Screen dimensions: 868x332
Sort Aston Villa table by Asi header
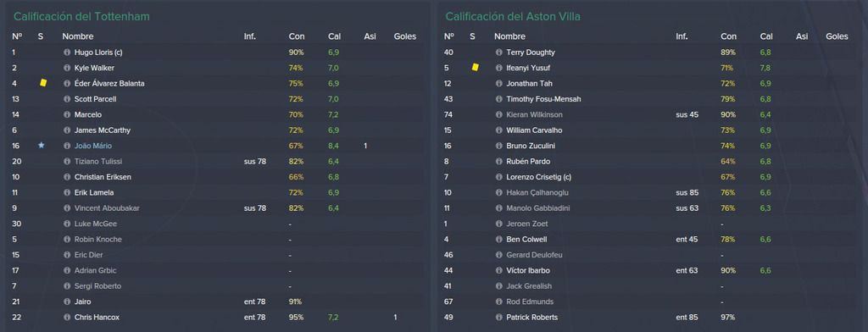pos(802,36)
